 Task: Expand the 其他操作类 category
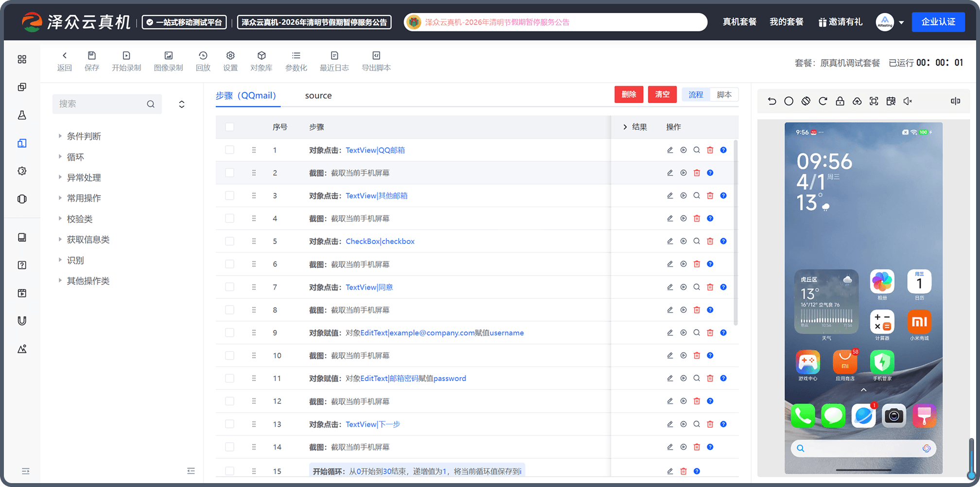pos(60,280)
